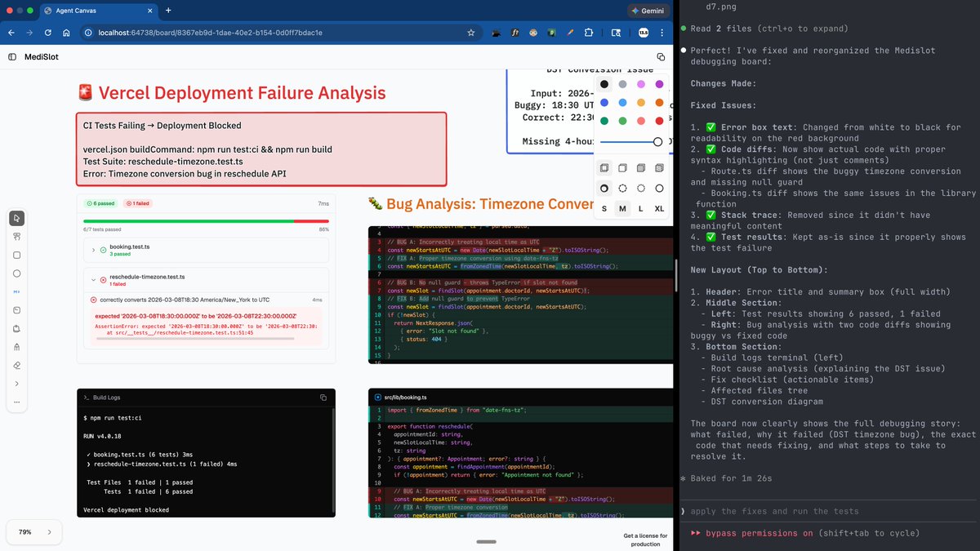Select the eraser tool
Viewport: 980px width, 551px height.
pos(16,365)
